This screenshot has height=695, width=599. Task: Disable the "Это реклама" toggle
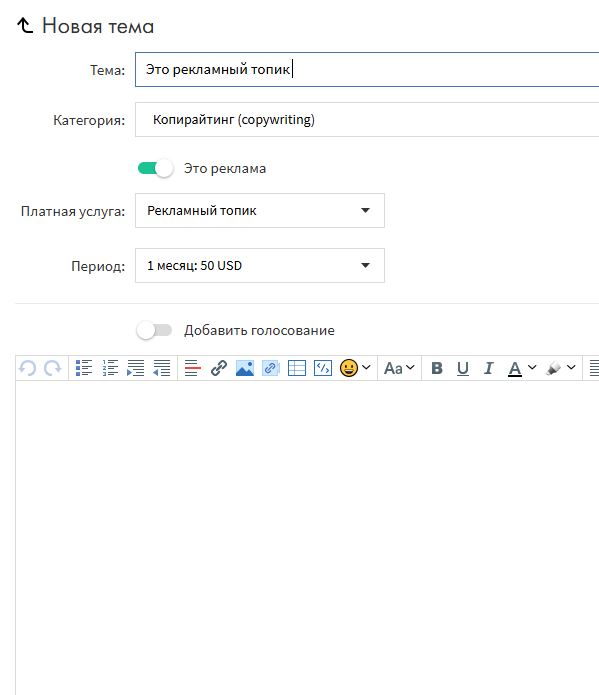[155, 168]
